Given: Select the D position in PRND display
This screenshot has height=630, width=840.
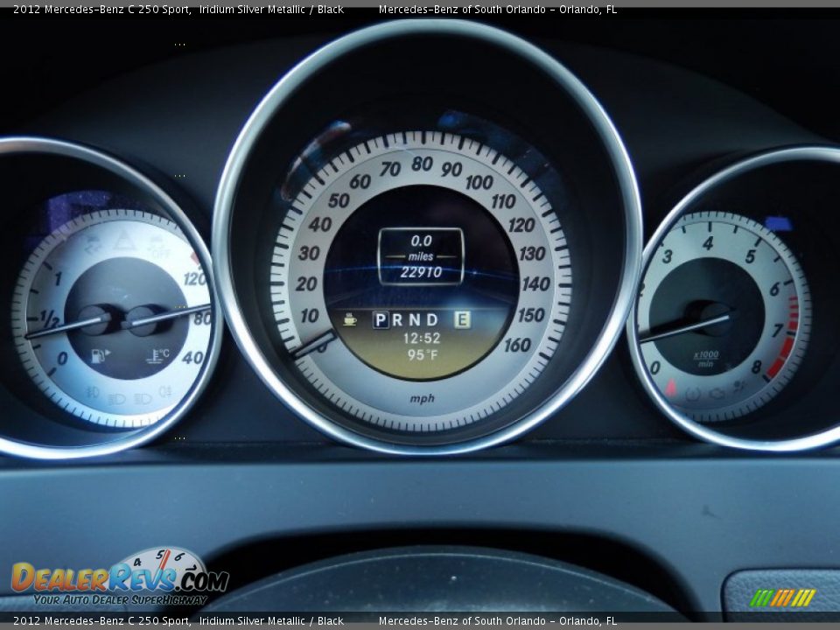Looking at the screenshot, I should 431,319.
